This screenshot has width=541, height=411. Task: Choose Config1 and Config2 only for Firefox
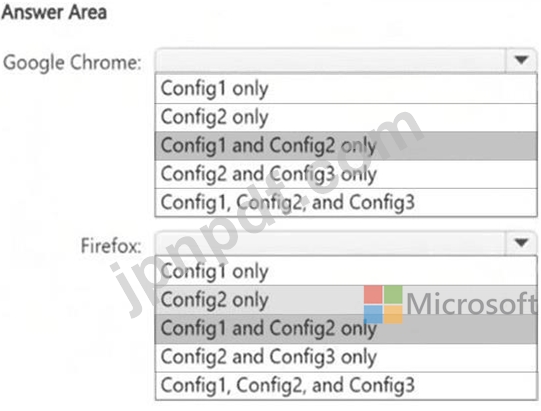pos(346,329)
